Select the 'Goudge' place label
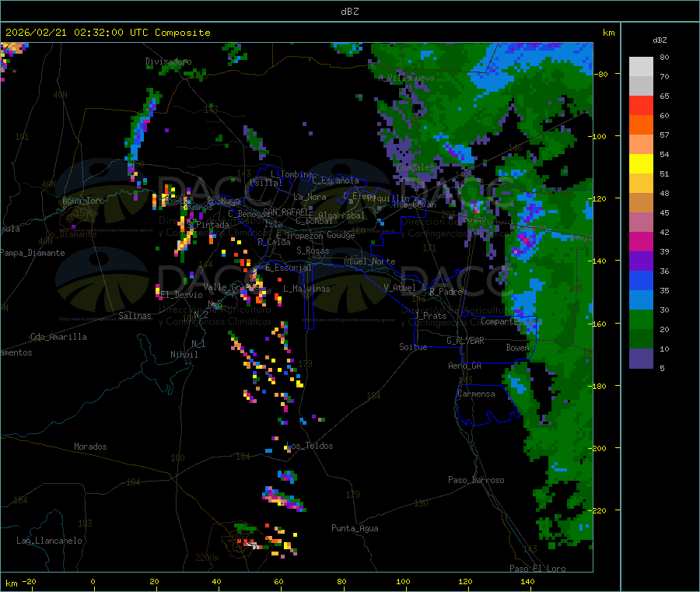Image resolution: width=700 pixels, height=592 pixels. click(x=341, y=235)
